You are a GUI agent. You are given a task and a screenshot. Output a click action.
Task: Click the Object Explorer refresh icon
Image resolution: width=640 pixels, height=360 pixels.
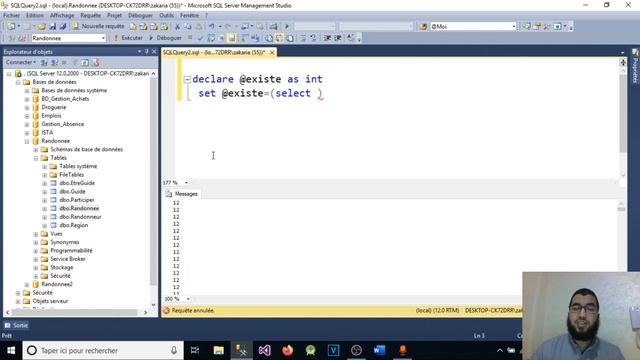coord(85,62)
